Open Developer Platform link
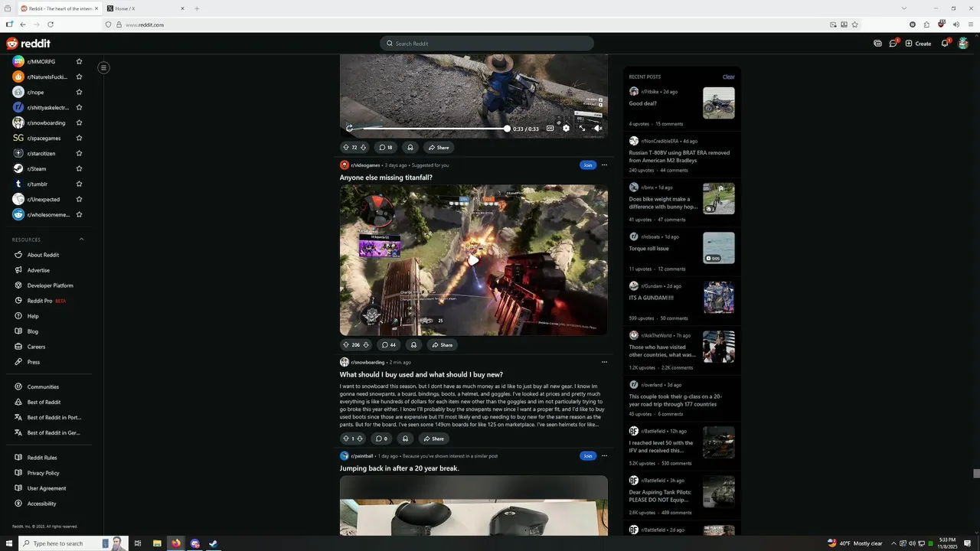This screenshot has width=980, height=551. pos(51,285)
